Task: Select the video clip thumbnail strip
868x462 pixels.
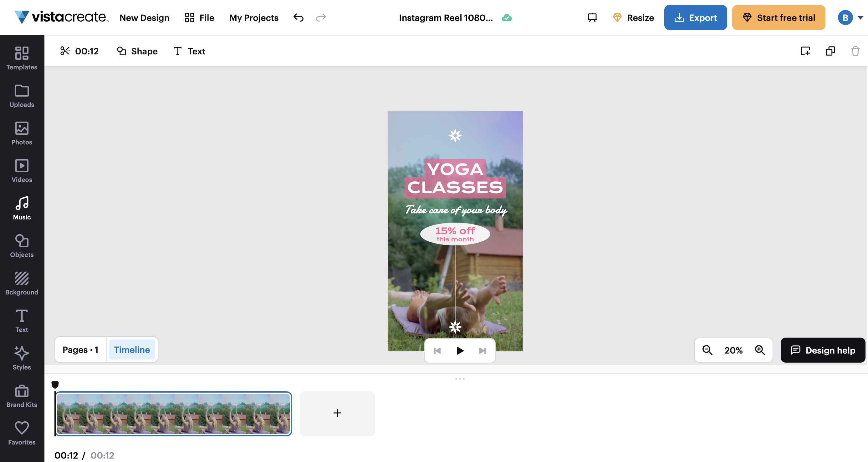Action: tap(173, 414)
